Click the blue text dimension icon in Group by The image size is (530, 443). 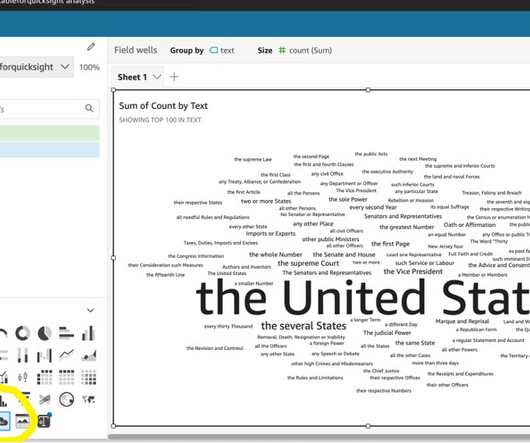(x=214, y=50)
